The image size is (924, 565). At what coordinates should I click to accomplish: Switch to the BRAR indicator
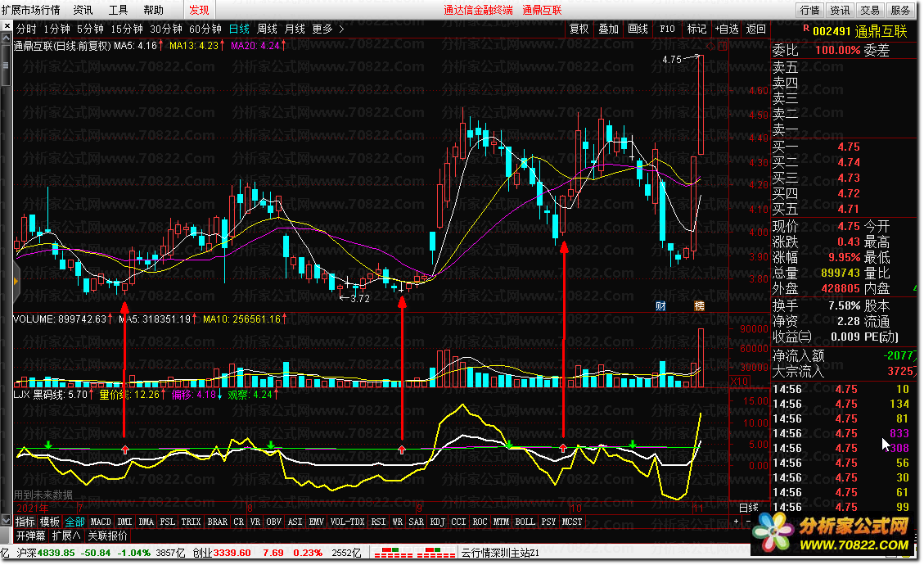point(218,522)
